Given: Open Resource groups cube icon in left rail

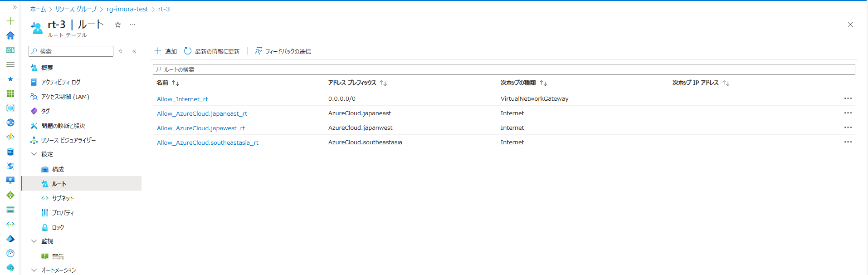Looking at the screenshot, I should pyautogui.click(x=10, y=108).
